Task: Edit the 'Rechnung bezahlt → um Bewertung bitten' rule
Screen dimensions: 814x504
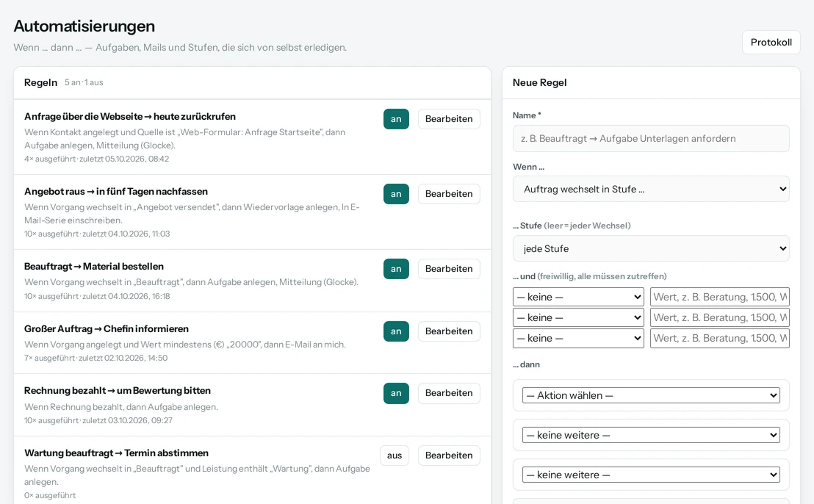Action: point(449,393)
